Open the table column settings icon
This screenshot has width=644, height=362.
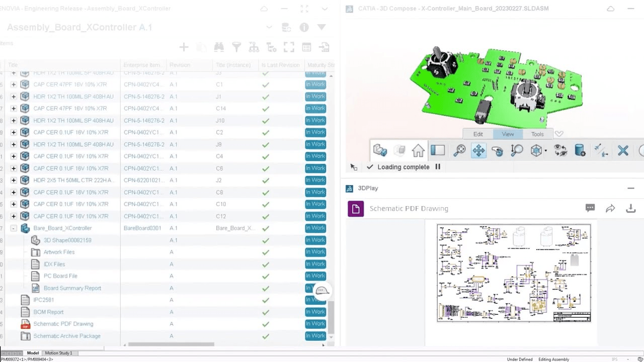click(x=306, y=47)
